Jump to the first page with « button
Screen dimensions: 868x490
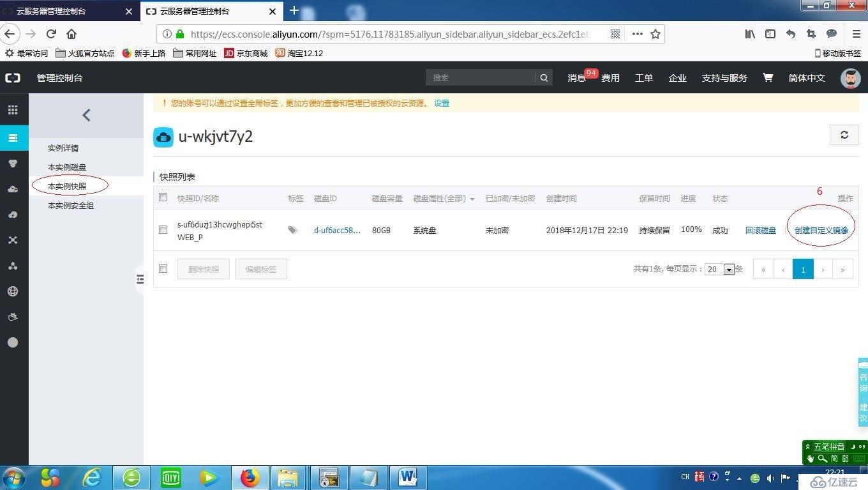point(763,269)
